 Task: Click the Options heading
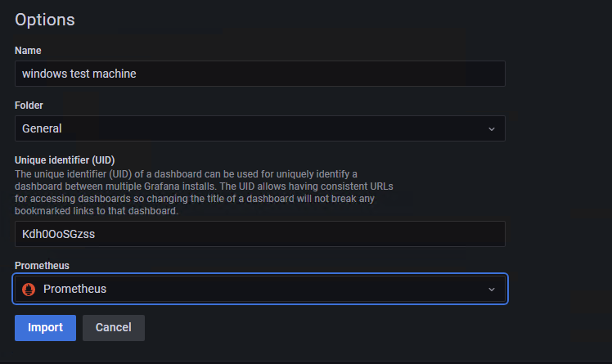tap(44, 20)
